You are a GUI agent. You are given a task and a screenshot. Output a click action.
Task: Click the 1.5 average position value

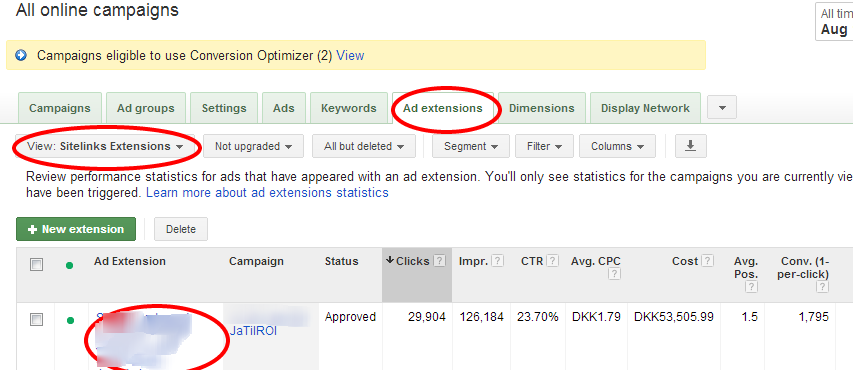[750, 317]
